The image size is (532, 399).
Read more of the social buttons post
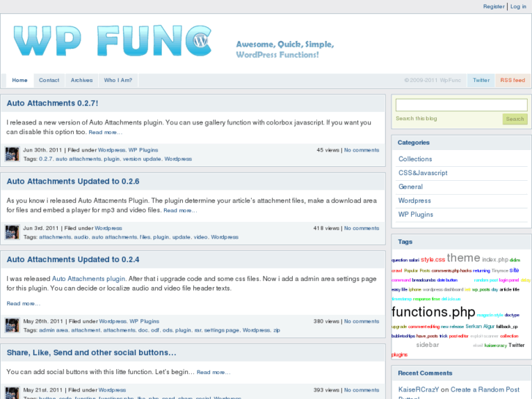[214, 372]
